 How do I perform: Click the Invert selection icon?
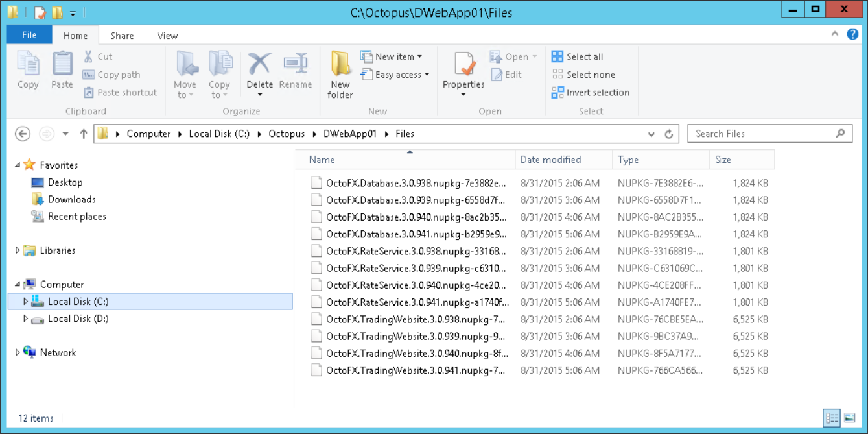(557, 93)
